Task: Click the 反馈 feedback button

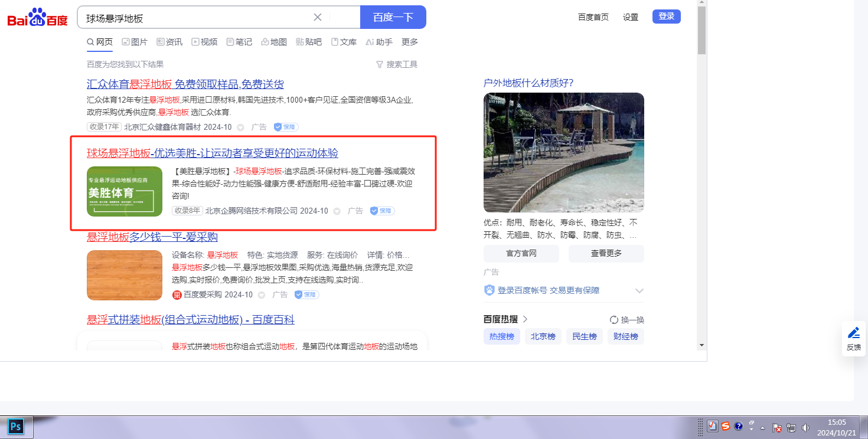Action: [854, 339]
